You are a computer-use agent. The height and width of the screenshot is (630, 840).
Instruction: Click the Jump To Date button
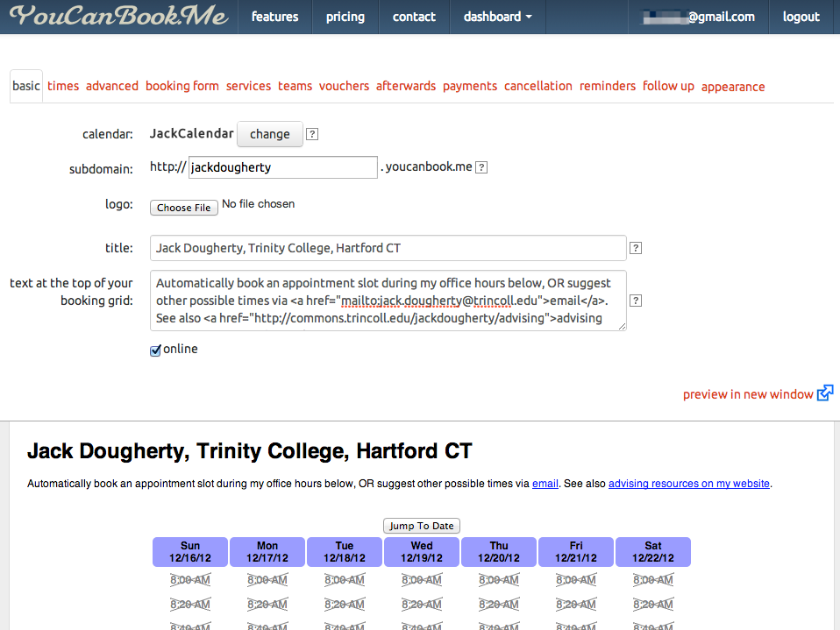tap(422, 526)
